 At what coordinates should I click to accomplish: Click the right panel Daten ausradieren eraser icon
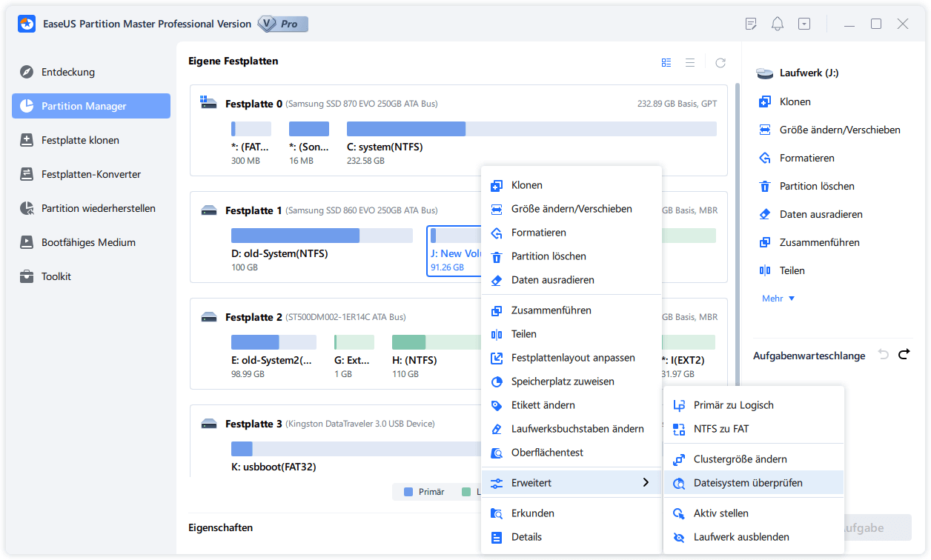point(765,214)
